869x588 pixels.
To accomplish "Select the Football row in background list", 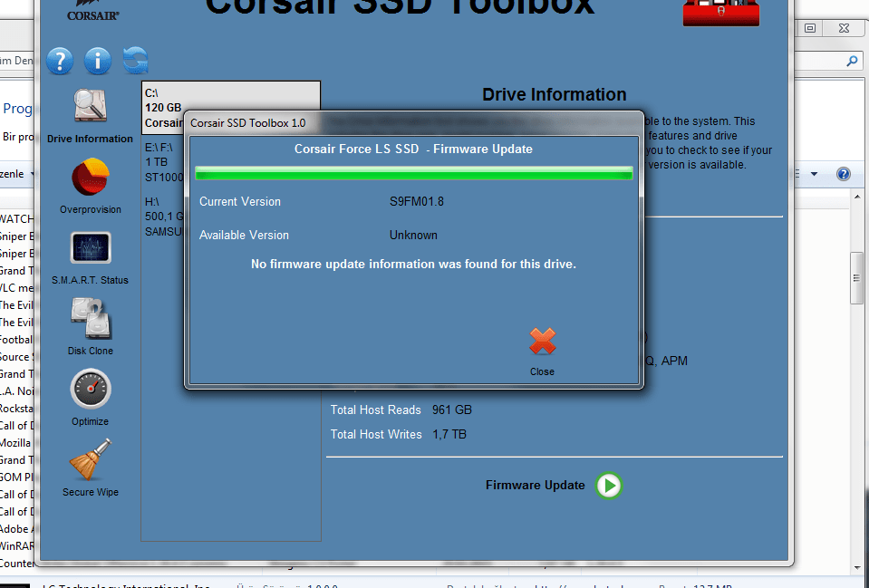I will 16,340.
